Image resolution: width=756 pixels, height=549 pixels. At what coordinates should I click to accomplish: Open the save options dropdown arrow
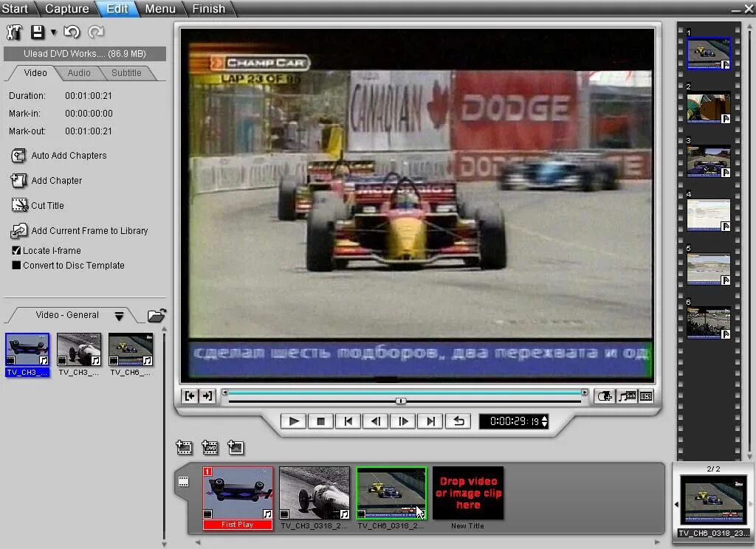tap(53, 32)
